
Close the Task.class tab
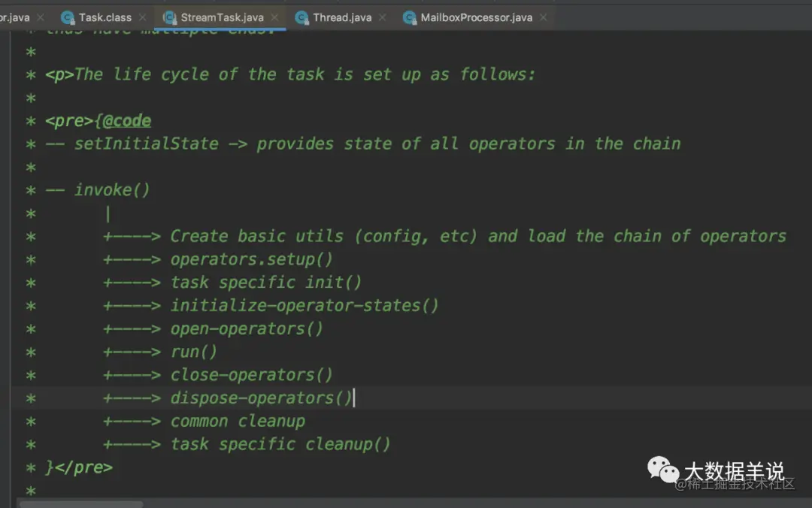pyautogui.click(x=142, y=17)
